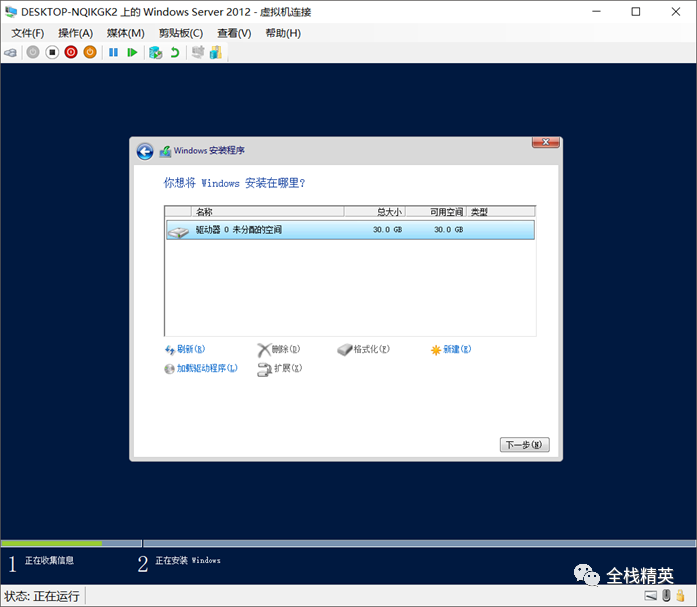Pause the virtual machine
The width and height of the screenshot is (697, 607).
click(113, 52)
